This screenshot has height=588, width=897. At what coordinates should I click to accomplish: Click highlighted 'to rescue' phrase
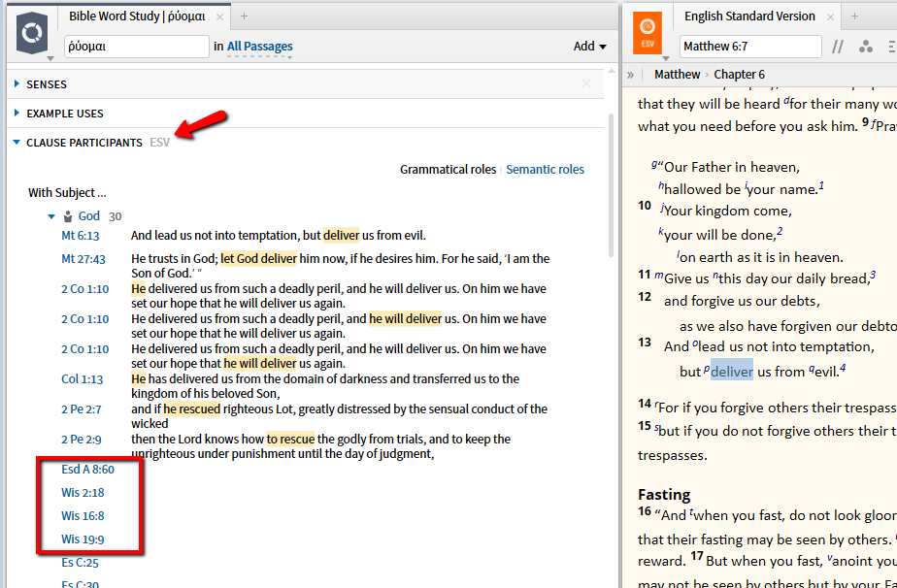(290, 440)
